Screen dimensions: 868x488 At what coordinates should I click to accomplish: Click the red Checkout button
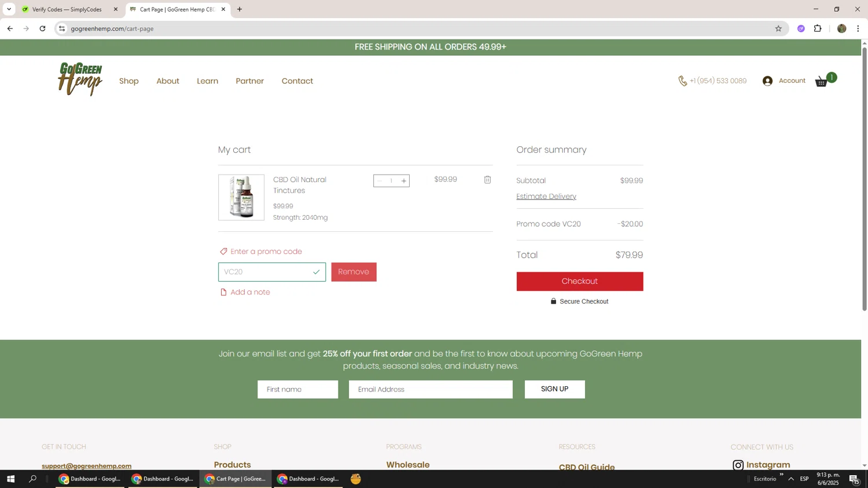[x=580, y=281]
